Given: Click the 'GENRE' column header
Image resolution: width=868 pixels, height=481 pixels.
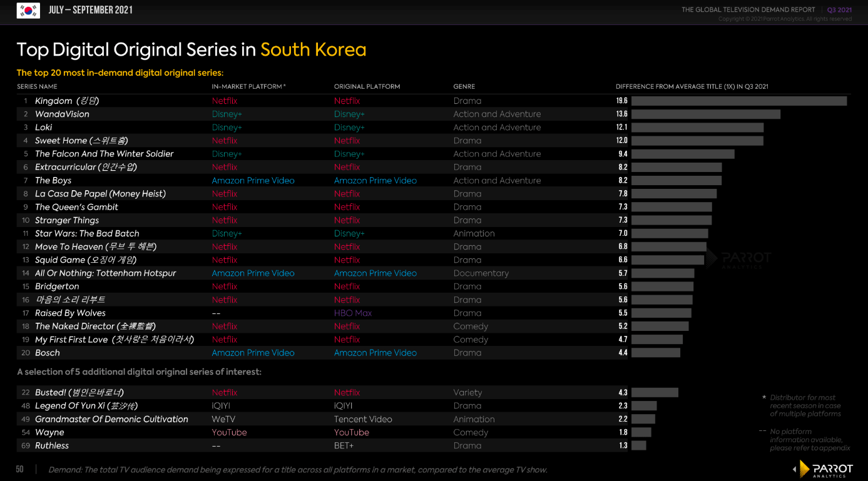Looking at the screenshot, I should click(464, 86).
